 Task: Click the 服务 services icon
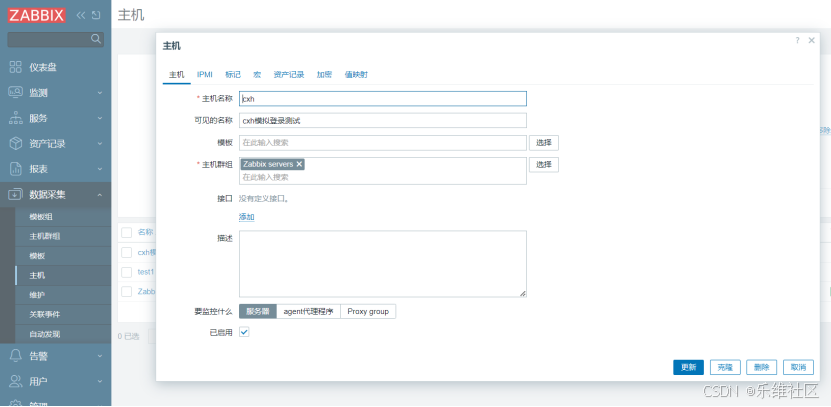[x=15, y=118]
